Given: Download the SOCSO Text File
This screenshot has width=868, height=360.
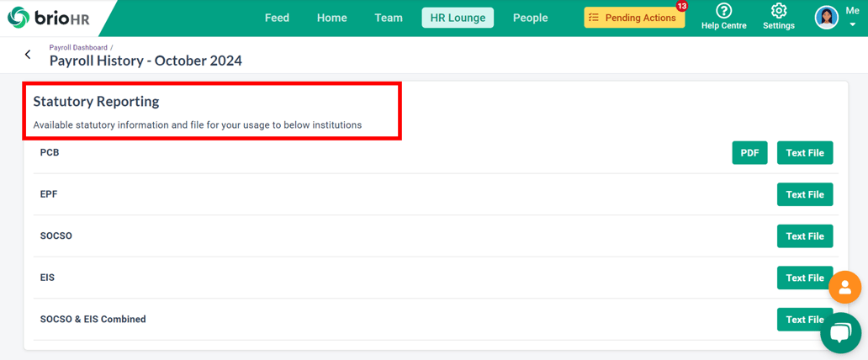Looking at the screenshot, I should tap(804, 236).
